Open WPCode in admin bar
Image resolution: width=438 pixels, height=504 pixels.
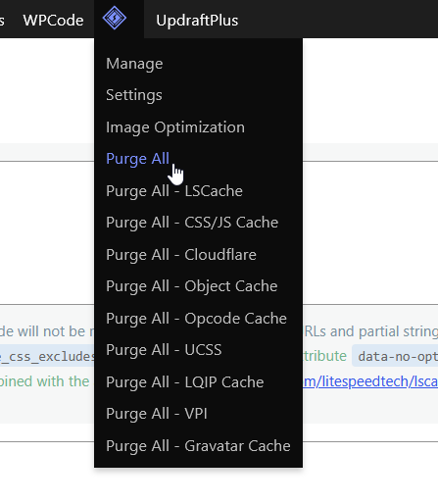(x=53, y=21)
